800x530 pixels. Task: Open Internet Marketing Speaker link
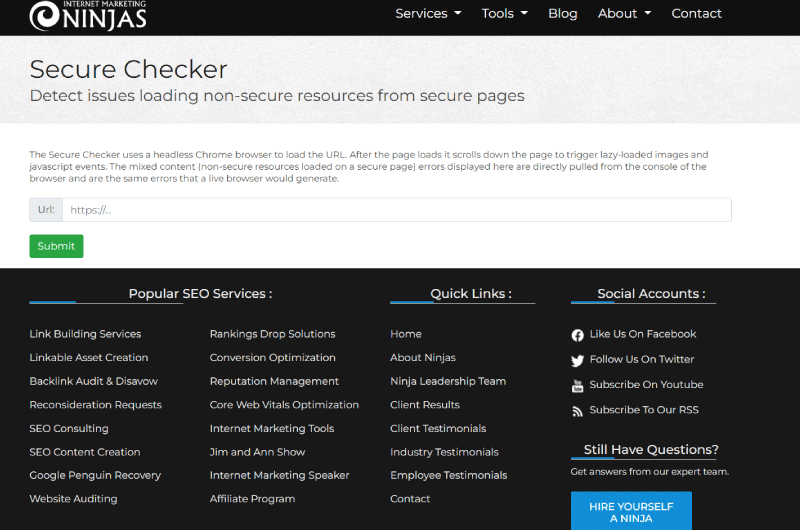(280, 475)
